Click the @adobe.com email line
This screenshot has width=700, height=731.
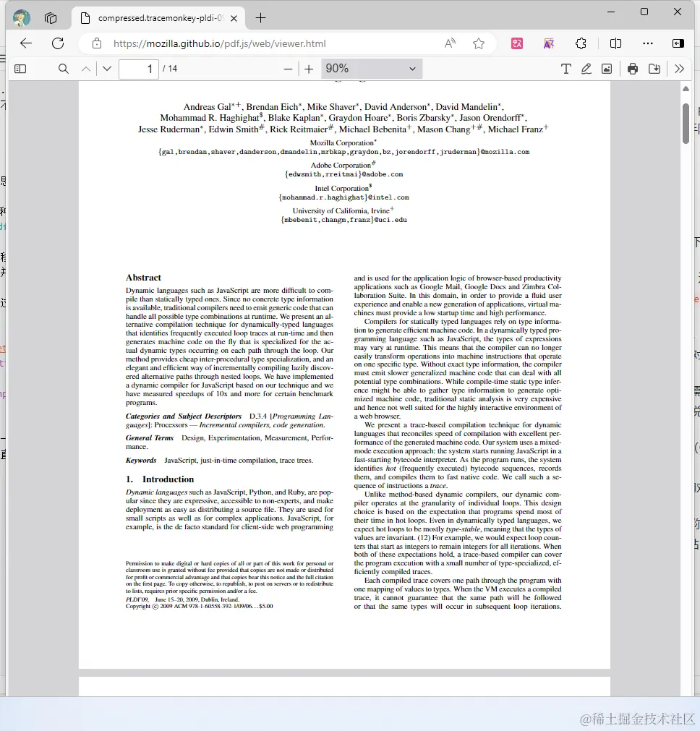pos(343,174)
